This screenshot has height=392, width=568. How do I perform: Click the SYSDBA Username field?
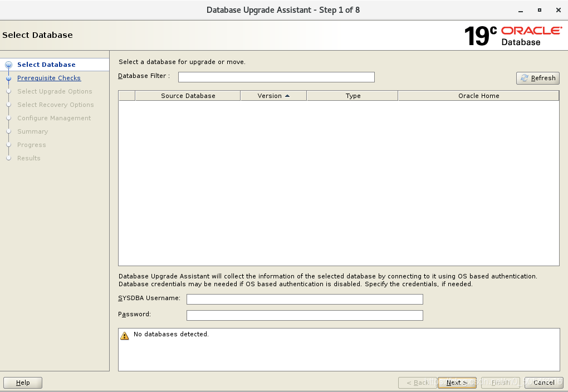point(305,299)
